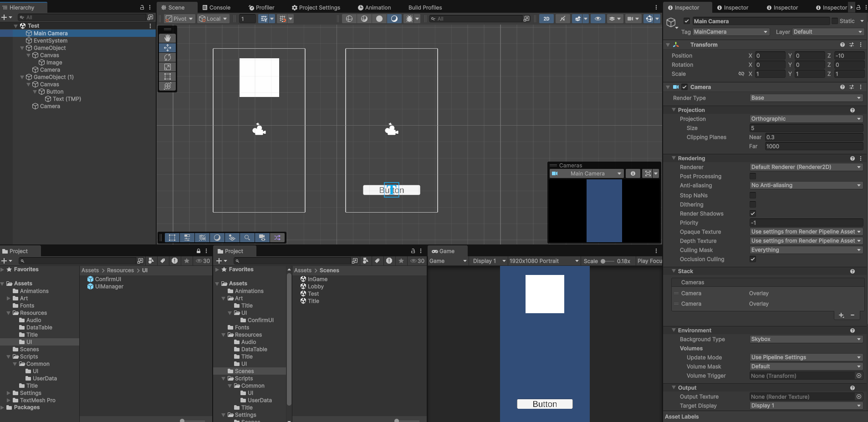
Task: Collapse the Transform component
Action: point(668,45)
